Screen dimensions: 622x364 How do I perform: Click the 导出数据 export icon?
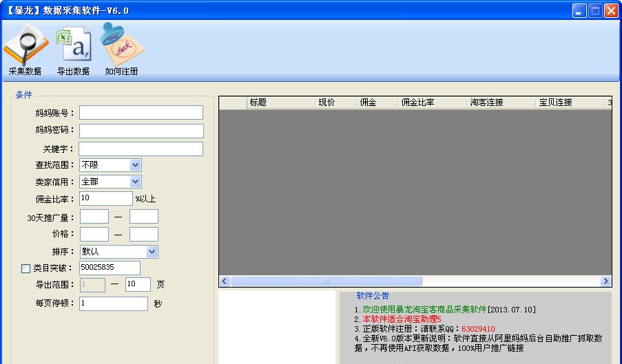pos(73,46)
